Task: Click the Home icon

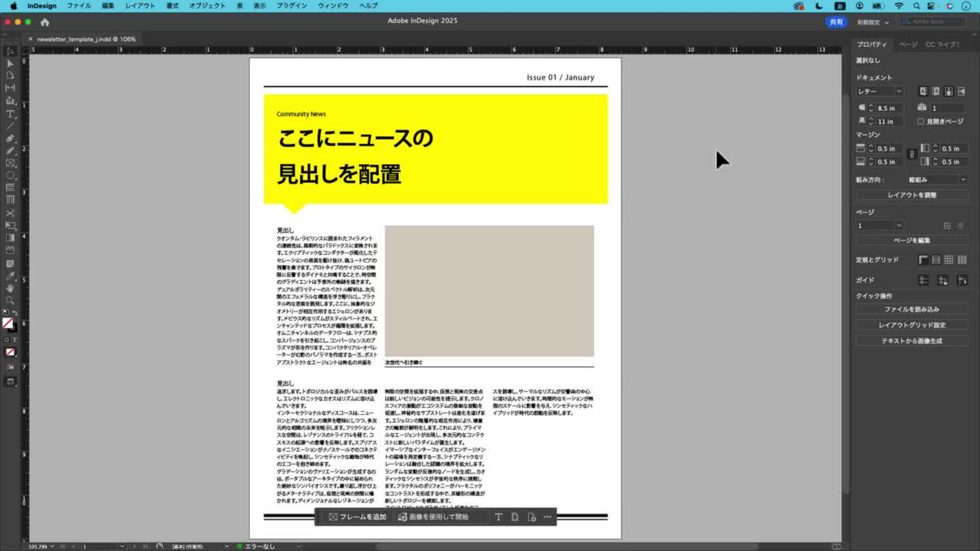Action: coord(45,22)
